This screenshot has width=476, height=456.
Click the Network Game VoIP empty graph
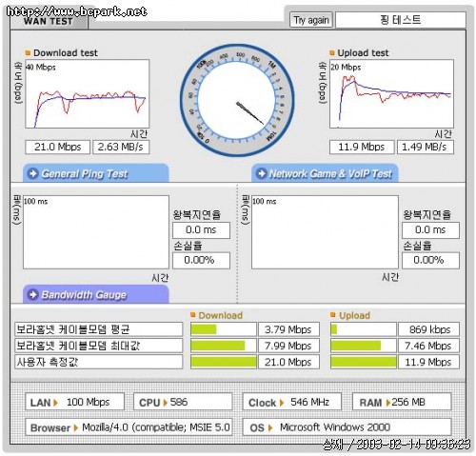325,232
